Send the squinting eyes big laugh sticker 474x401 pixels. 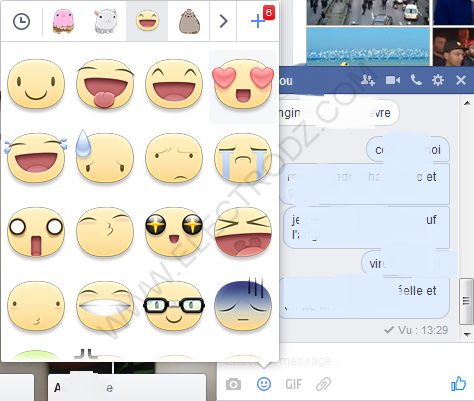tap(243, 232)
